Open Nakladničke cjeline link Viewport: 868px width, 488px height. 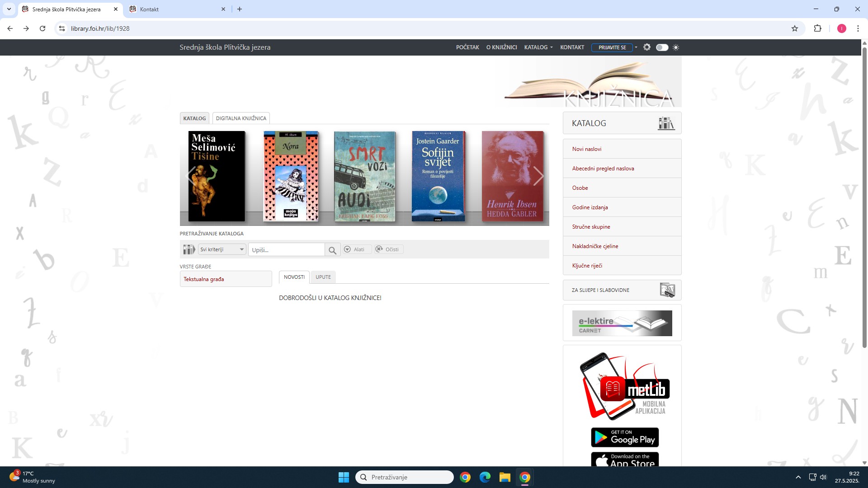(595, 246)
